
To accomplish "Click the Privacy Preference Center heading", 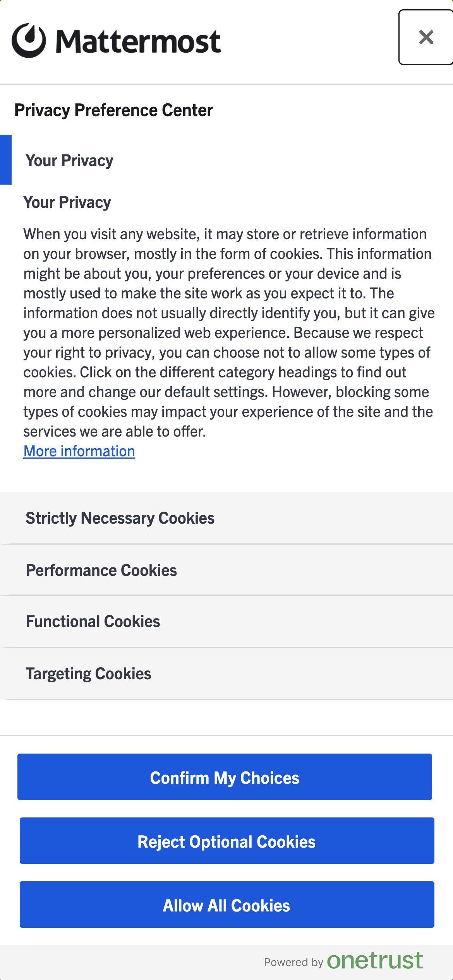I will [x=113, y=110].
